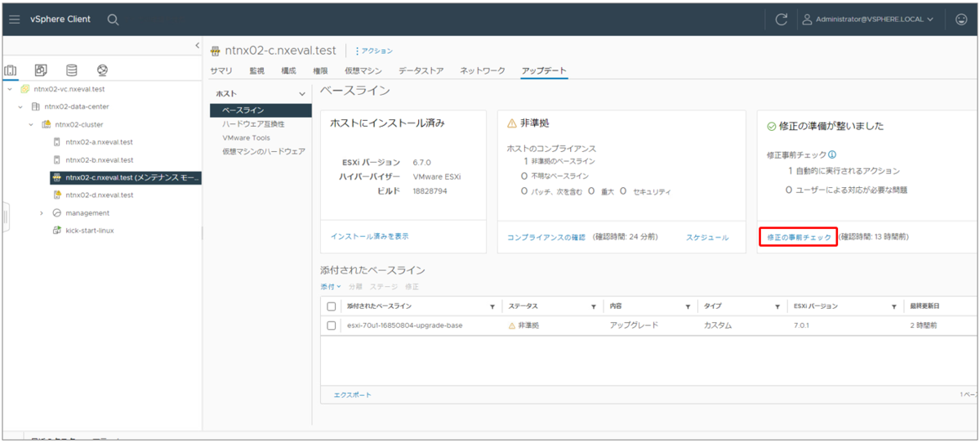Collapse ntnx02-data-center tree node
Image resolution: width=980 pixels, height=443 pixels.
click(x=20, y=106)
